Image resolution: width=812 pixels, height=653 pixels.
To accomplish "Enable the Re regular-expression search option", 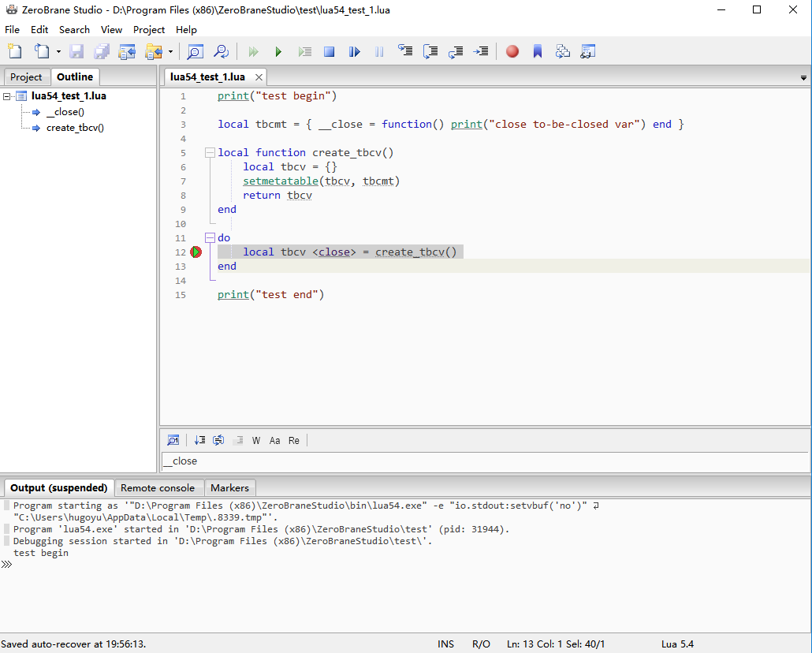I will point(293,440).
